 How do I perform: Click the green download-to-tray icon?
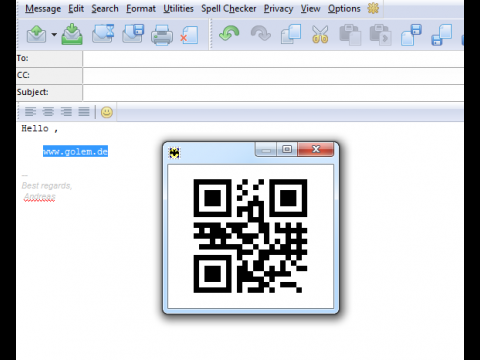coord(72,34)
